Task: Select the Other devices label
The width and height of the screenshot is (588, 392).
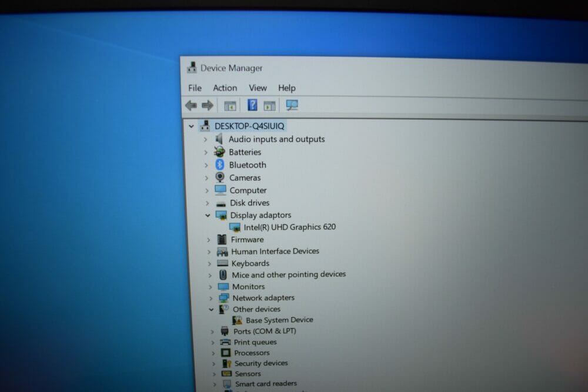Action: [256, 309]
